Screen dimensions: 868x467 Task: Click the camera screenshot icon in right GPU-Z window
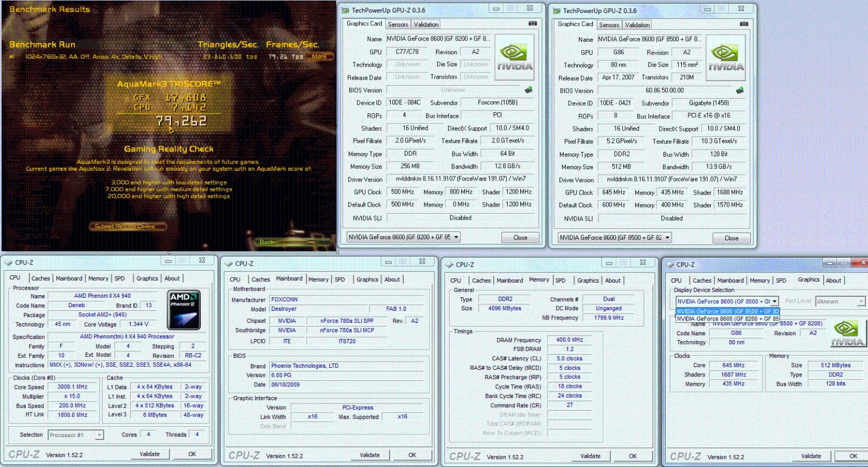[x=744, y=24]
